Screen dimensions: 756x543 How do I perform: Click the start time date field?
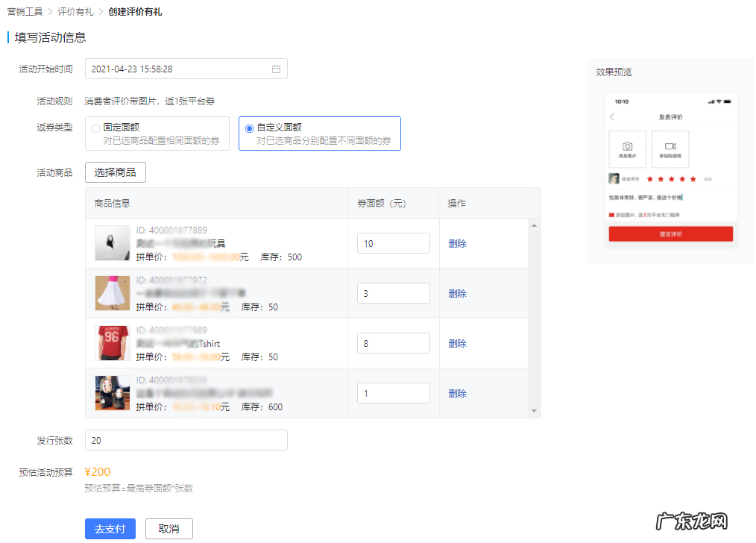[186, 69]
